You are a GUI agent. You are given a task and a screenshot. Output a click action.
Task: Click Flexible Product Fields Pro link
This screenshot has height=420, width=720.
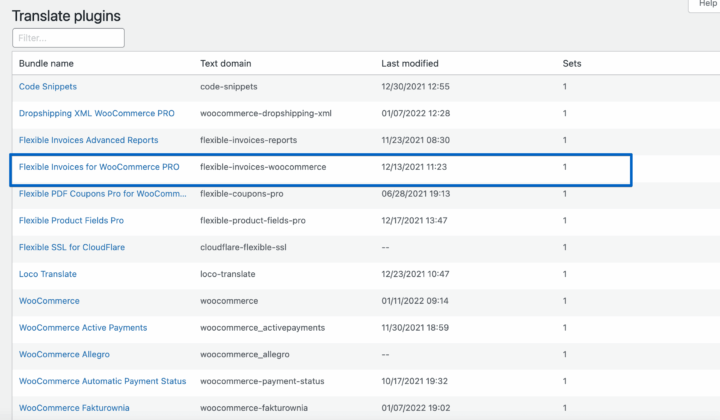71,220
